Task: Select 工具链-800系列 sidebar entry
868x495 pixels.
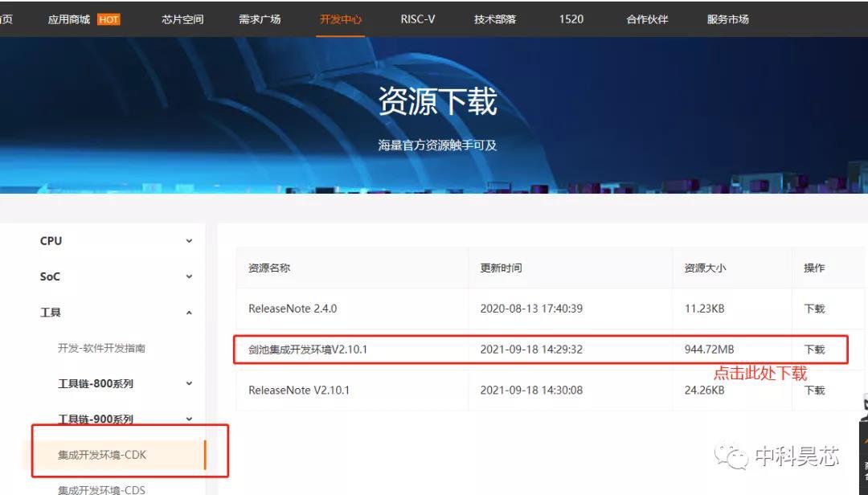Action: tap(95, 383)
